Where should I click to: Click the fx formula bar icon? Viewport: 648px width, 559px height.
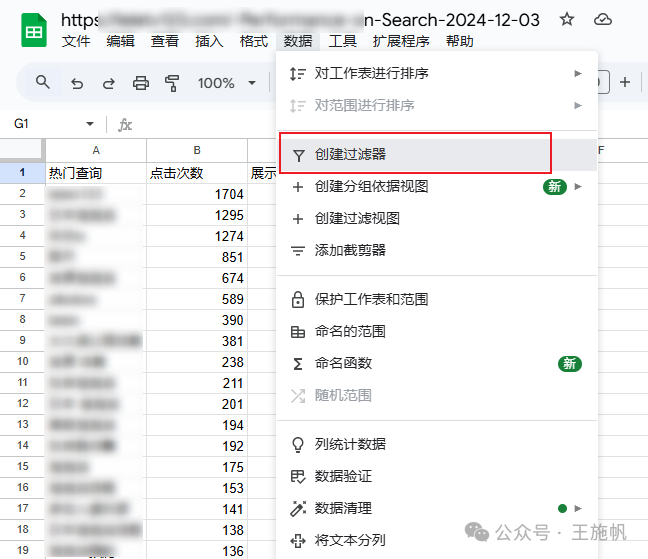[x=125, y=124]
